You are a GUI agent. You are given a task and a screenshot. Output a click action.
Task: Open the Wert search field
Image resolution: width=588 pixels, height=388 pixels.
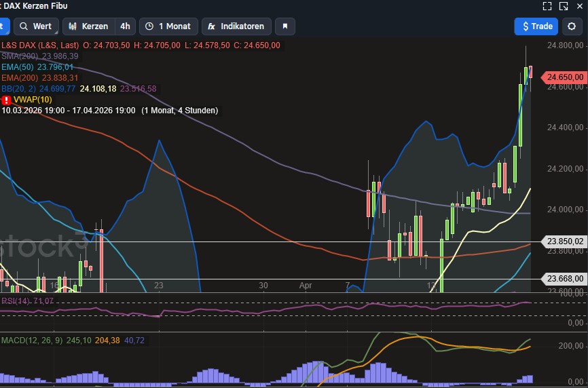click(35, 26)
